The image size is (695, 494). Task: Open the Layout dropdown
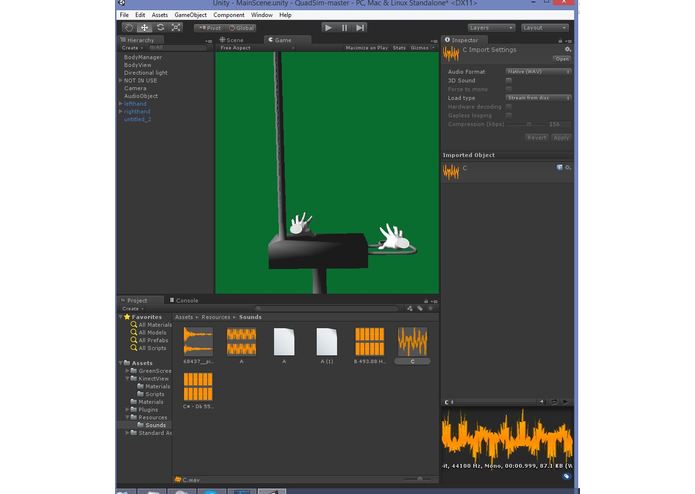tap(545, 28)
